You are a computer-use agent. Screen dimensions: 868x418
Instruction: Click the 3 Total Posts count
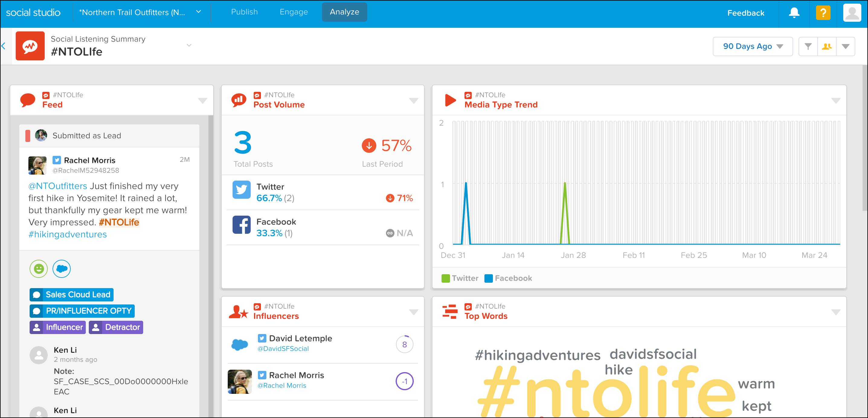pyautogui.click(x=243, y=143)
